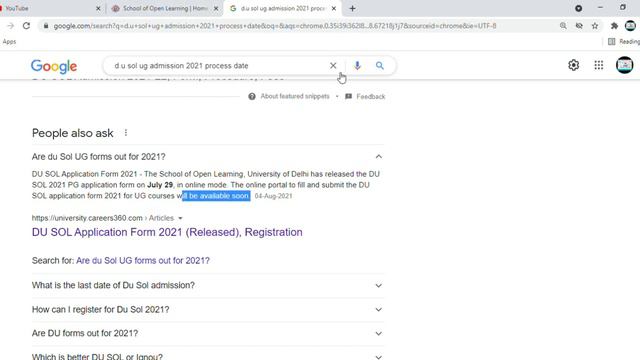
Task: Click into the Google search input field
Action: click(x=218, y=66)
